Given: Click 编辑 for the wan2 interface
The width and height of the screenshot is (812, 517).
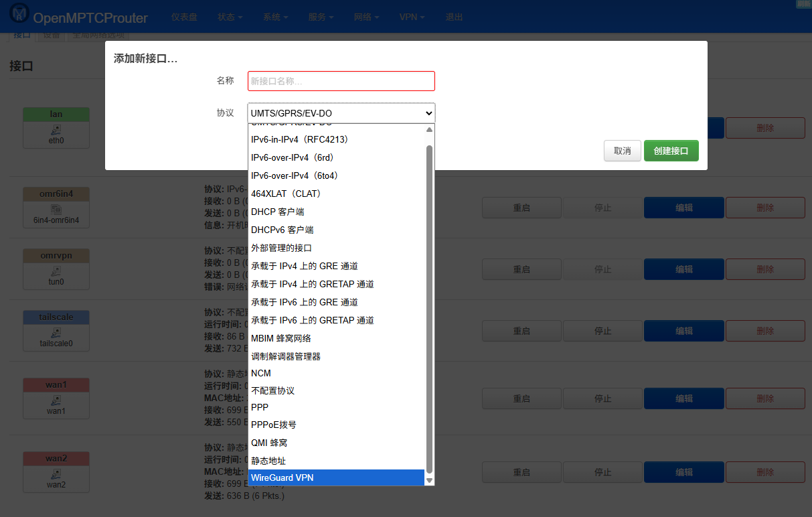Looking at the screenshot, I should 684,472.
